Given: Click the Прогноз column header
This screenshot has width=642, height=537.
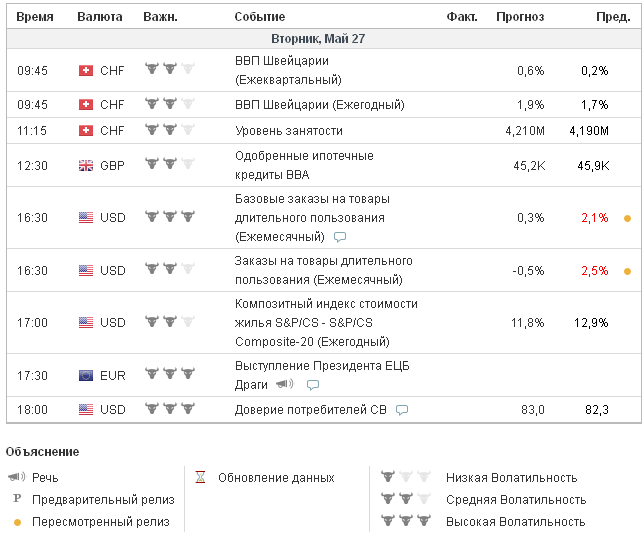Looking at the screenshot, I should point(520,17).
